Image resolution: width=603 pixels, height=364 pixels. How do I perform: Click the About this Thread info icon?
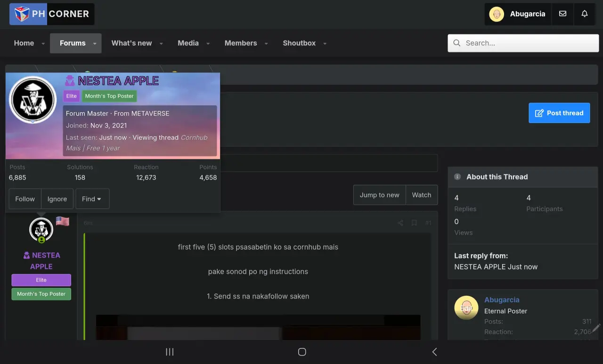click(457, 177)
